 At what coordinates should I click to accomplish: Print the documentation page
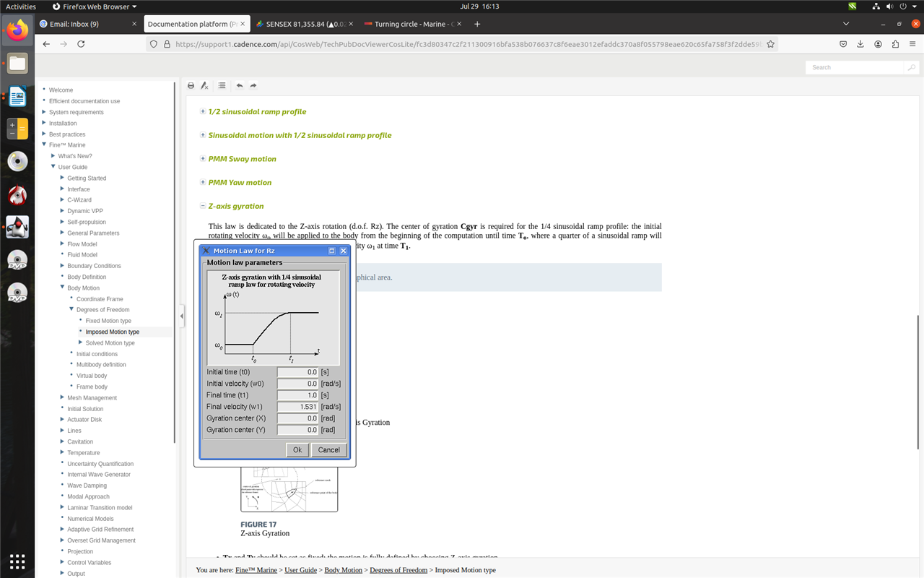tap(191, 85)
